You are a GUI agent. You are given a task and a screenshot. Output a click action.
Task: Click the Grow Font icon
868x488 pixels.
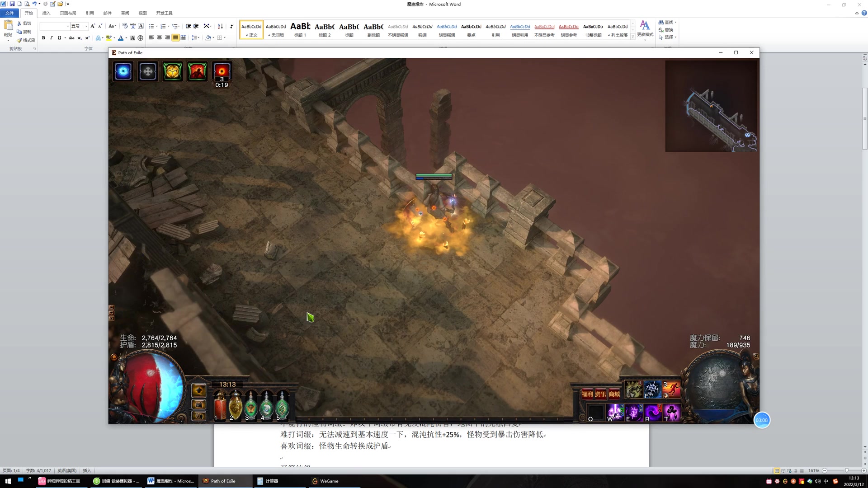coord(93,26)
